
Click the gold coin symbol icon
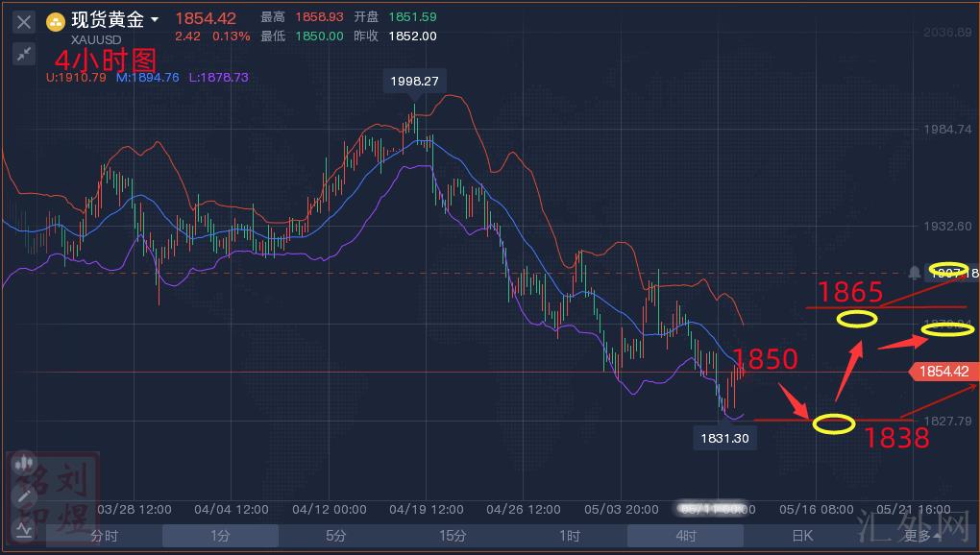[x=56, y=23]
